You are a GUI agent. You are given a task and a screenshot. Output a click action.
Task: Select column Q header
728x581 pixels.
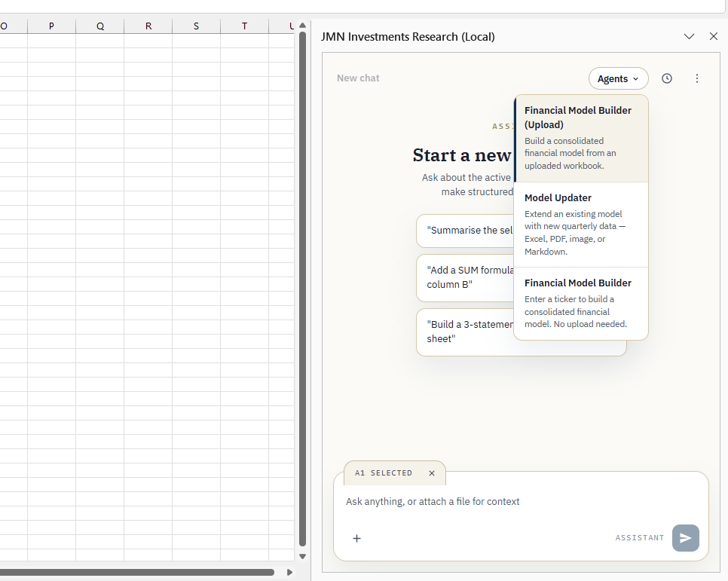point(99,26)
